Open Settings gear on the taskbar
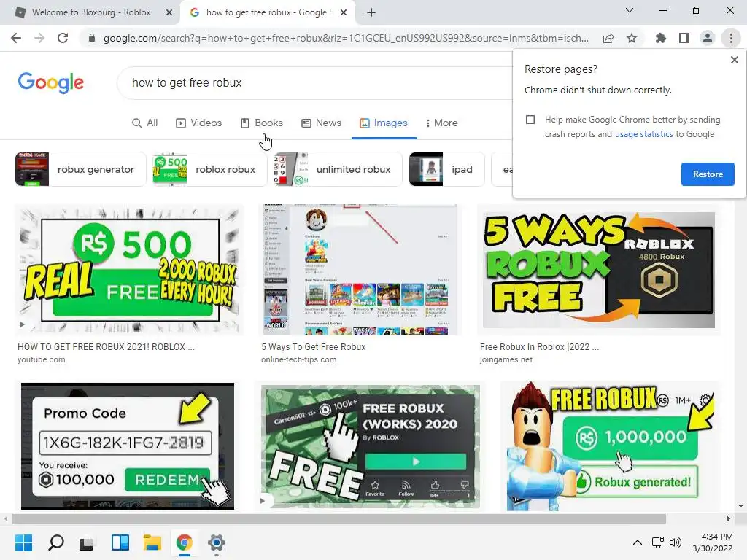Viewport: 747px width, 560px height. pos(216,542)
